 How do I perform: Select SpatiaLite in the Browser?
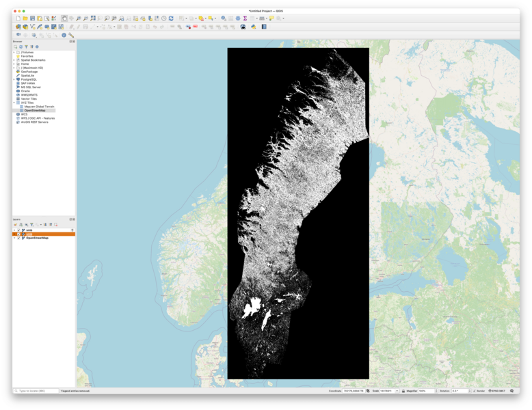[27, 76]
